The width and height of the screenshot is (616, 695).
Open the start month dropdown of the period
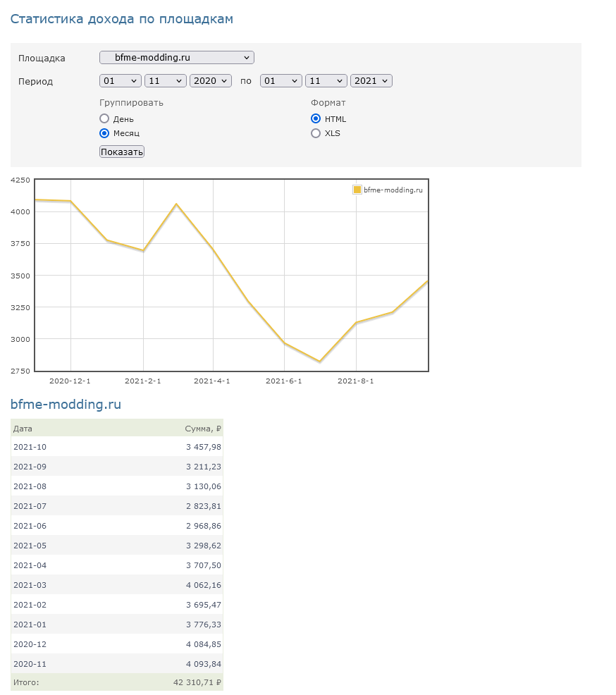click(165, 81)
